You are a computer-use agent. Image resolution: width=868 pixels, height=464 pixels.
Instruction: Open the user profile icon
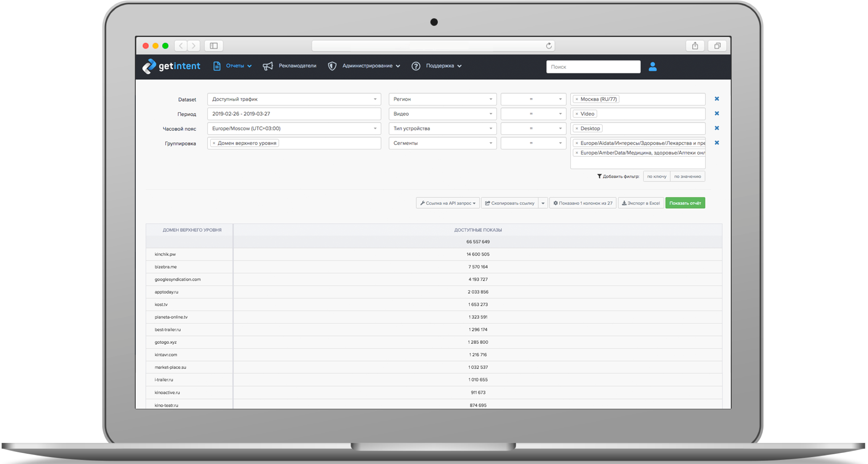(x=652, y=67)
